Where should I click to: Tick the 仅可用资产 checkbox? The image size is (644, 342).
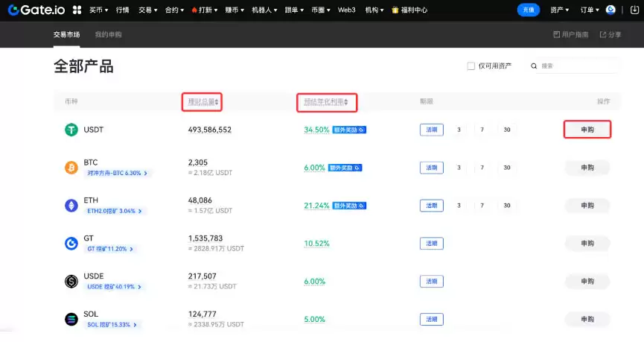(x=471, y=66)
